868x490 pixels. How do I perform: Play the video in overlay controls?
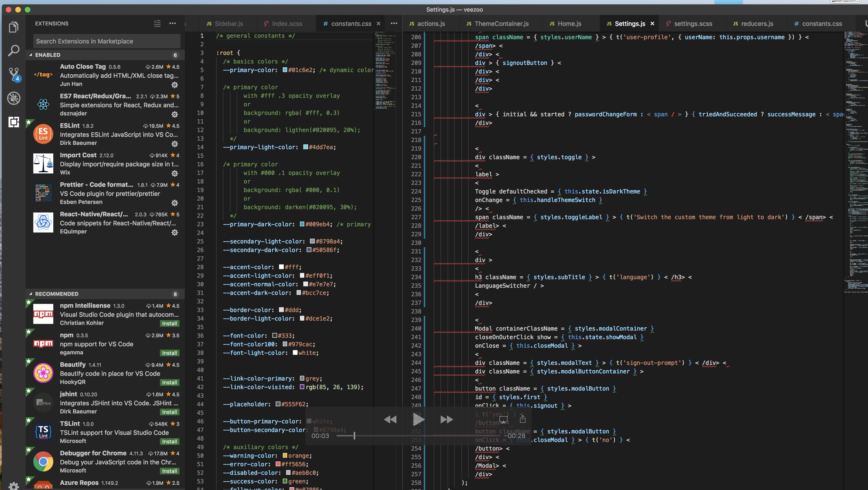coord(419,419)
